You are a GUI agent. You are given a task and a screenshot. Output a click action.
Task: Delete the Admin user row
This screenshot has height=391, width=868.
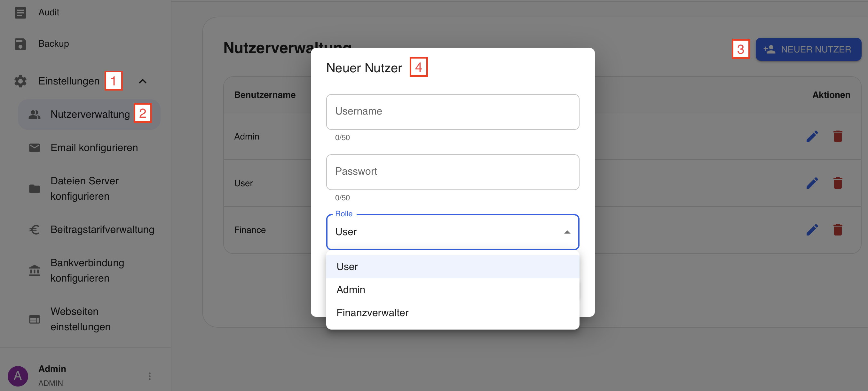[x=838, y=136]
